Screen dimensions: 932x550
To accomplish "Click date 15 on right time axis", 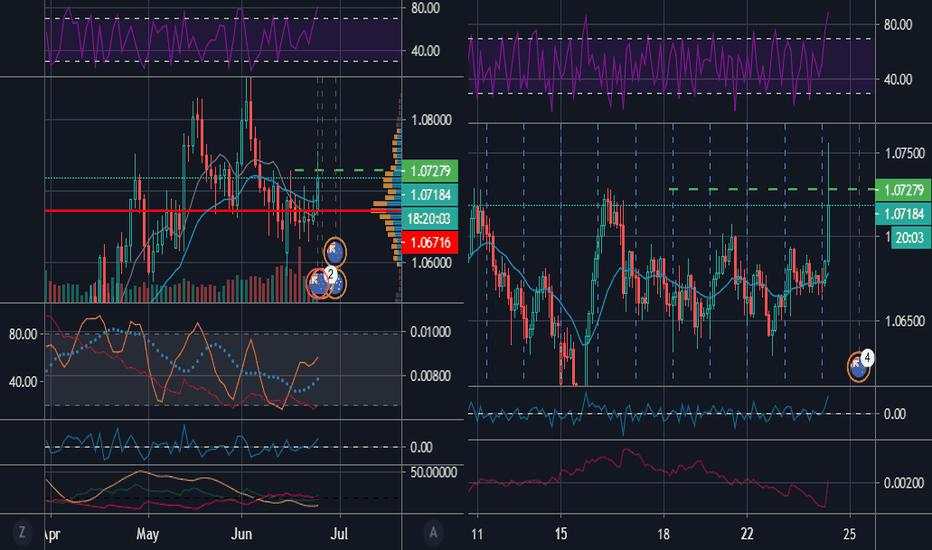I will pos(561,534).
